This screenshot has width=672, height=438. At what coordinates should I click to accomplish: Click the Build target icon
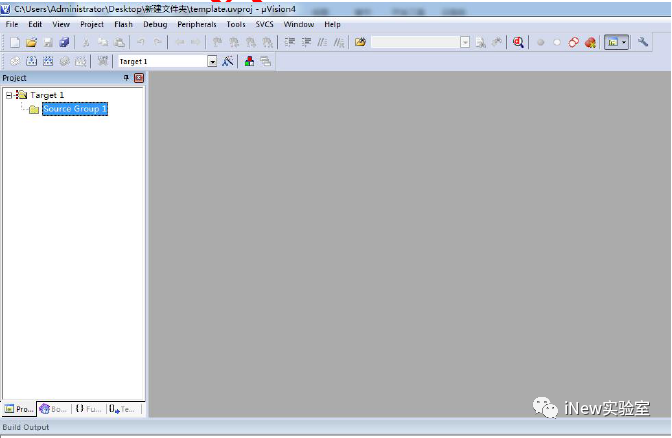[31, 61]
